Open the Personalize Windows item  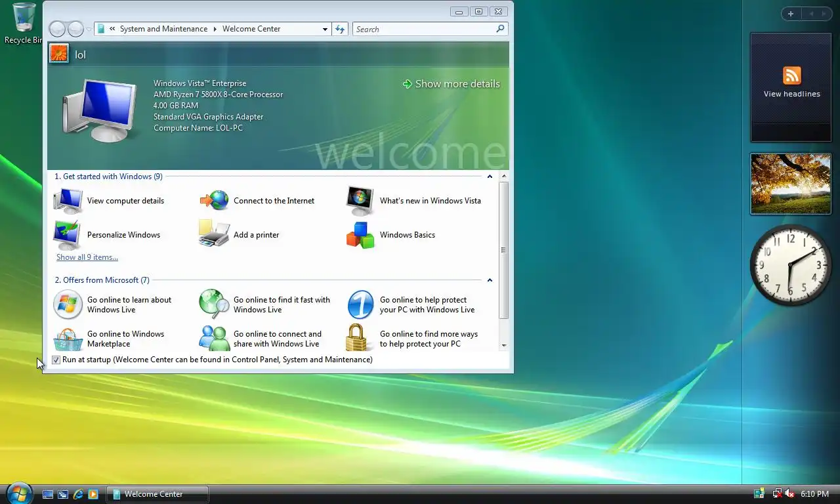[107, 235]
